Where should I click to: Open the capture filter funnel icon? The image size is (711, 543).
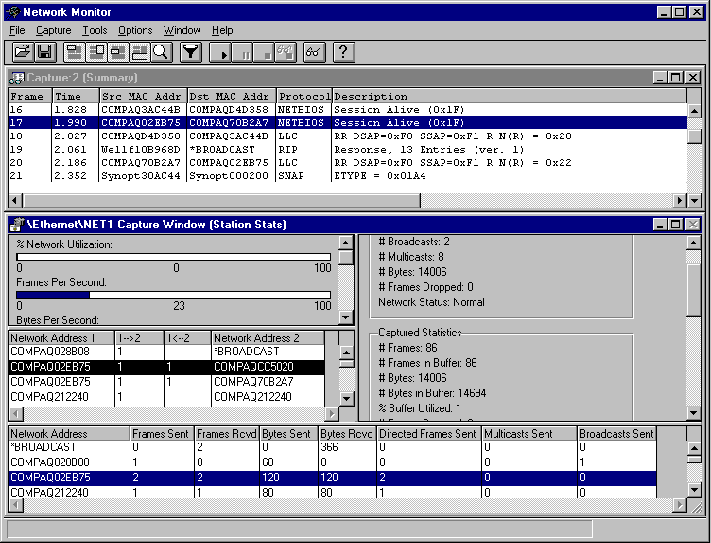[x=190, y=52]
